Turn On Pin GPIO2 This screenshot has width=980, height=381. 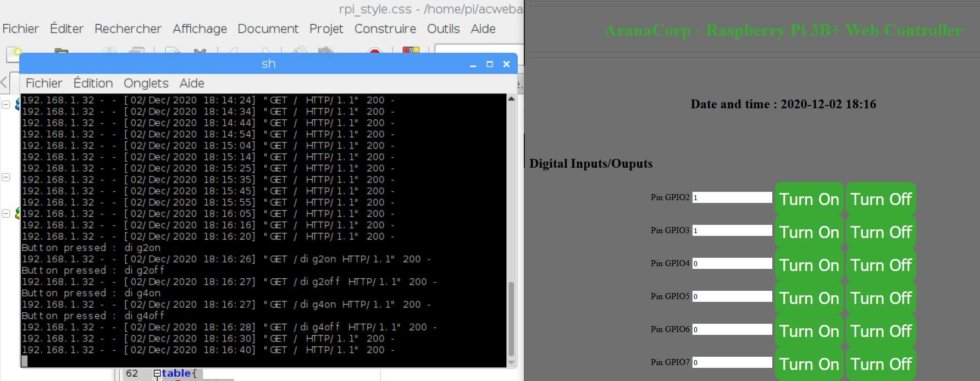[x=809, y=199]
